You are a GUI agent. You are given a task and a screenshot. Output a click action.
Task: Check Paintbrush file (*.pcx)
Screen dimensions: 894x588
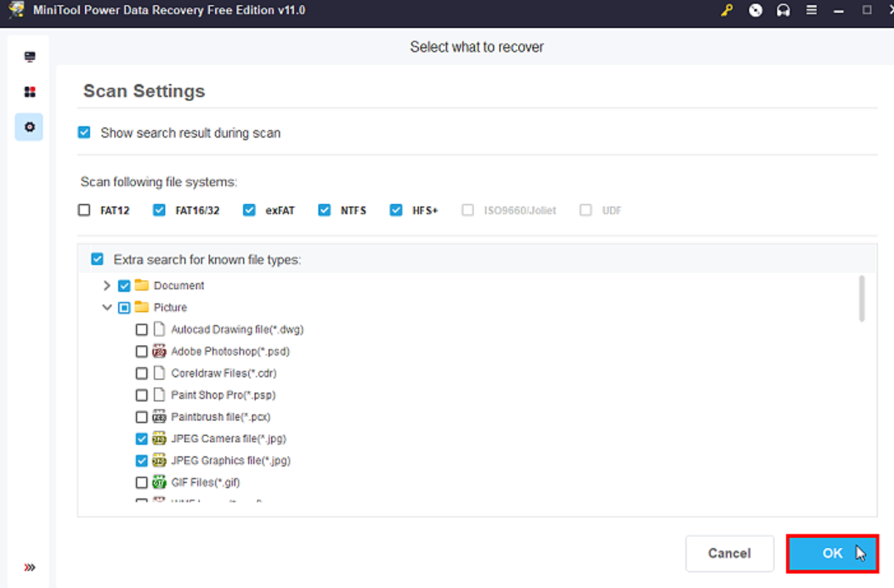tap(141, 417)
